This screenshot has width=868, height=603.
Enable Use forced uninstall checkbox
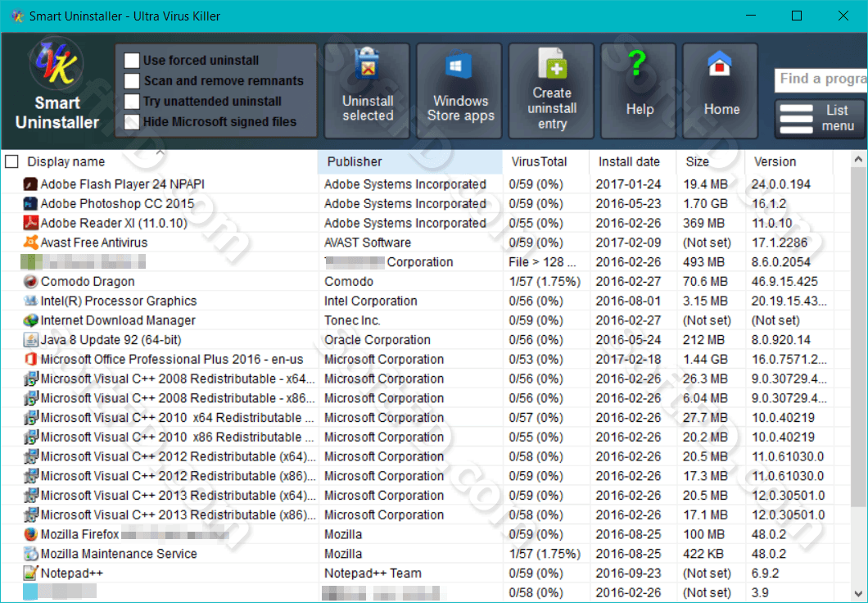click(x=132, y=61)
